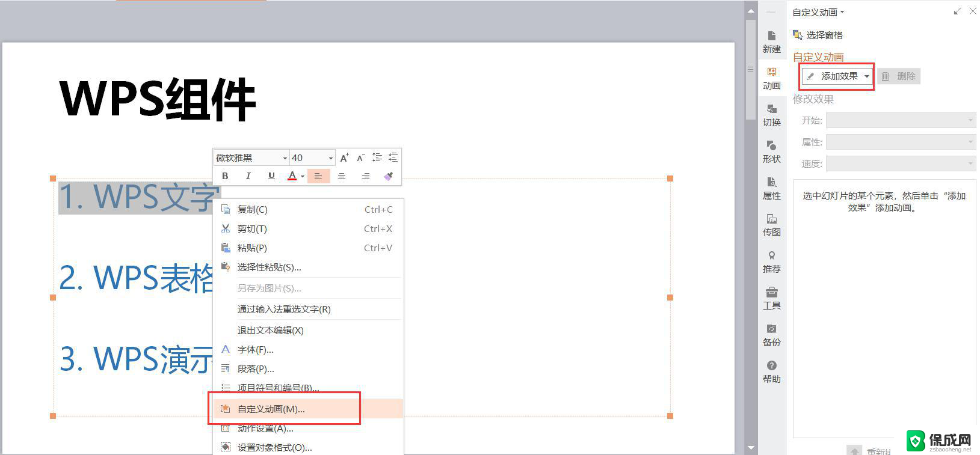Increase line spacing icon

[x=377, y=157]
